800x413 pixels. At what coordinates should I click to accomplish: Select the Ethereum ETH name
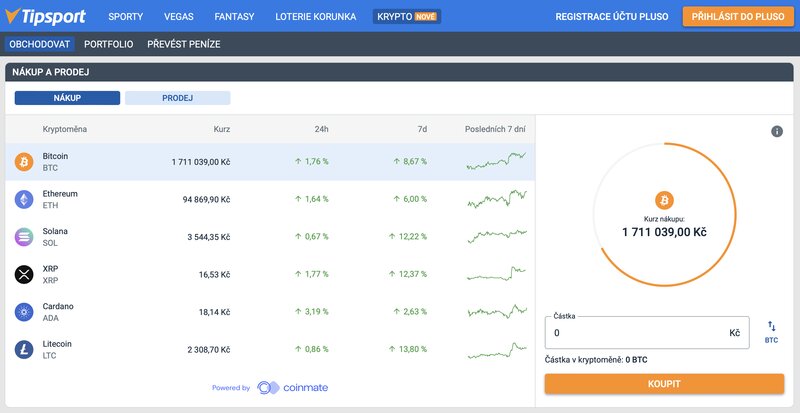pos(60,200)
